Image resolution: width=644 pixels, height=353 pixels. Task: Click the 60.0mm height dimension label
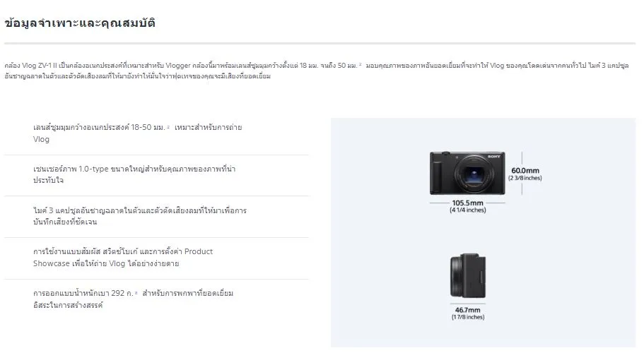(525, 170)
